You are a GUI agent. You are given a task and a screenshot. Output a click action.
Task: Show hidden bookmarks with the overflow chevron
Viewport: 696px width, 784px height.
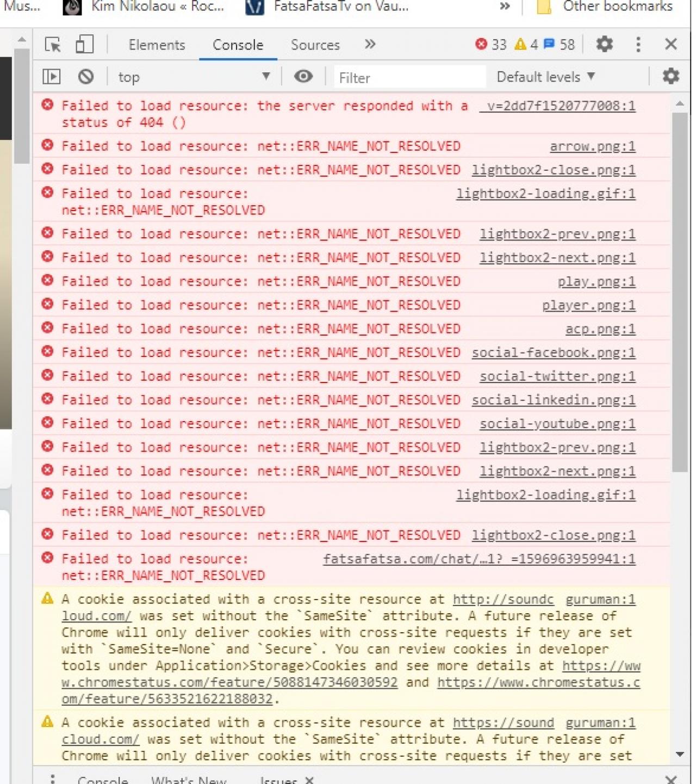click(x=505, y=7)
